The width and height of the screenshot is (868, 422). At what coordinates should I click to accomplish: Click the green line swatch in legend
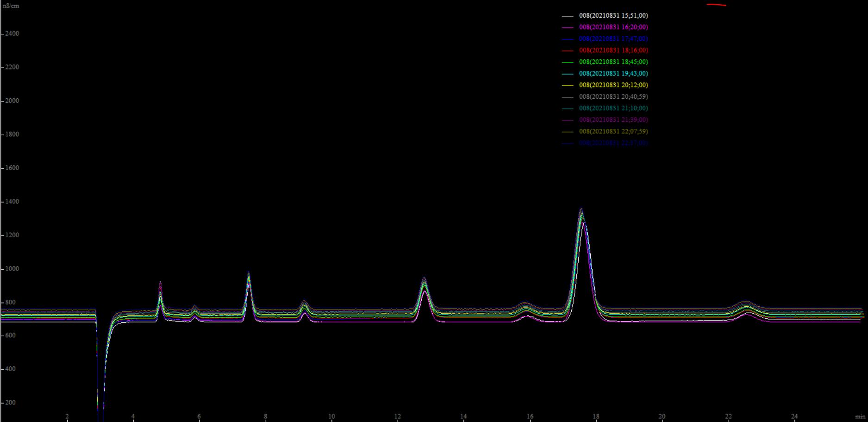pyautogui.click(x=568, y=63)
